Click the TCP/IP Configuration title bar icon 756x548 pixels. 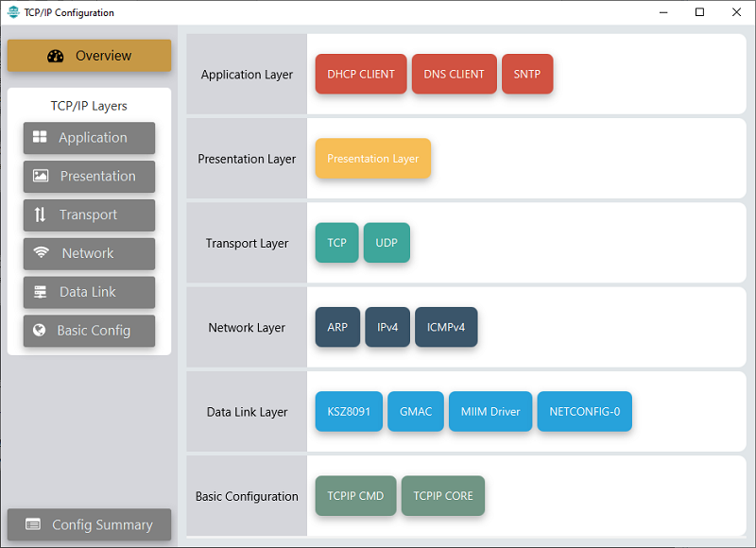(12, 12)
